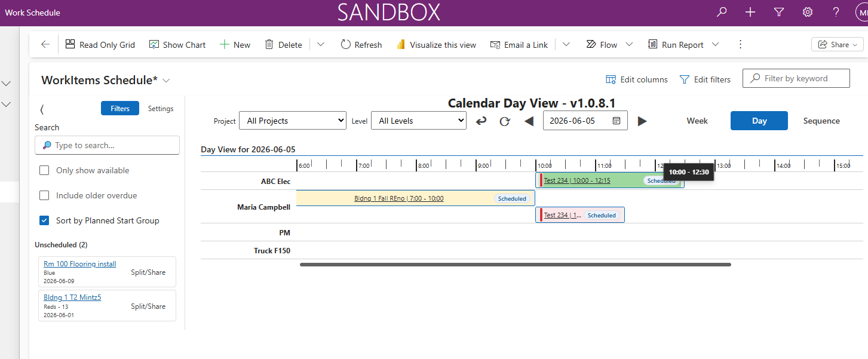Expand the dropdown arrow after Delete

[x=321, y=44]
